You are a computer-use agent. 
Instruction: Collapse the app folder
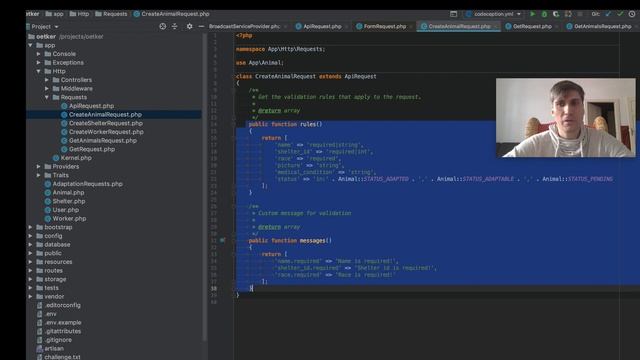[x=31, y=45]
